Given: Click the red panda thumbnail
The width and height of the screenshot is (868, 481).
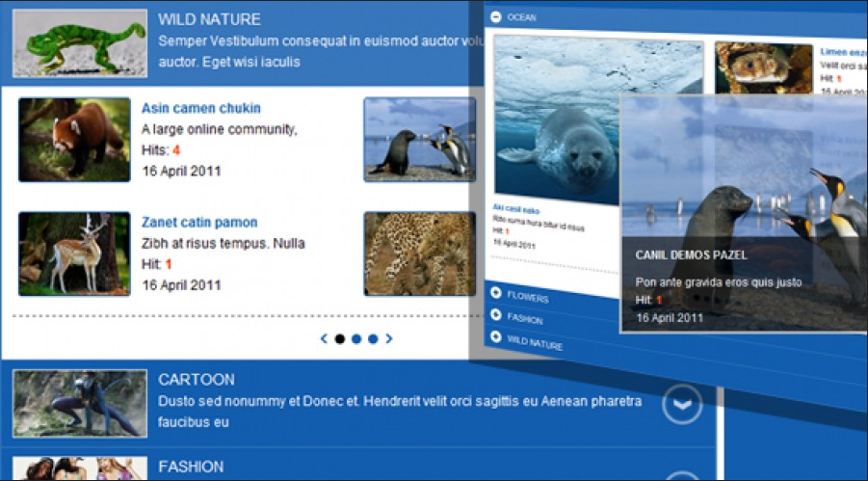Looking at the screenshot, I should pos(75,140).
